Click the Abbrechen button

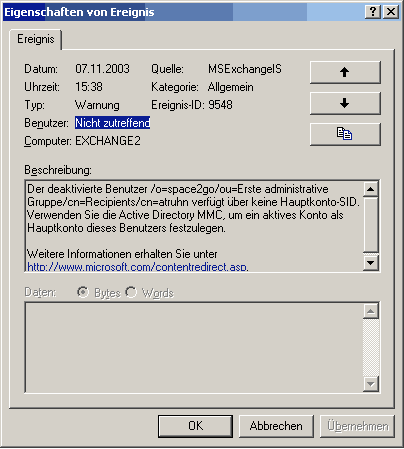tap(276, 426)
